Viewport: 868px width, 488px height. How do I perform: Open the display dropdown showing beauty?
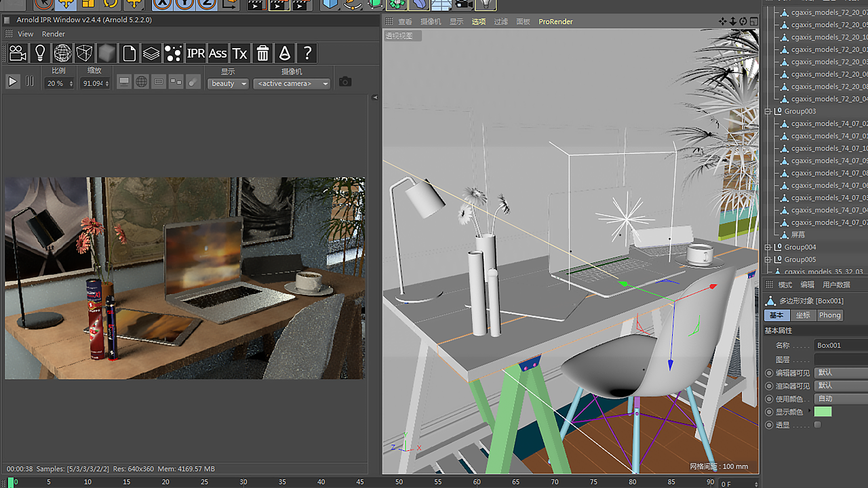click(x=228, y=83)
